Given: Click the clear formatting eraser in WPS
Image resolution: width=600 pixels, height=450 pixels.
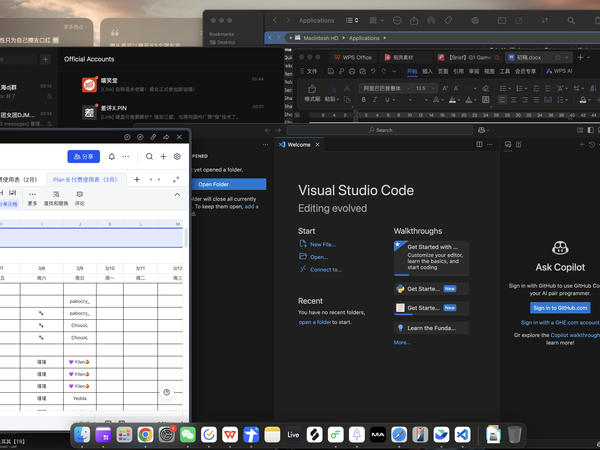Looking at the screenshot, I should [x=486, y=88].
